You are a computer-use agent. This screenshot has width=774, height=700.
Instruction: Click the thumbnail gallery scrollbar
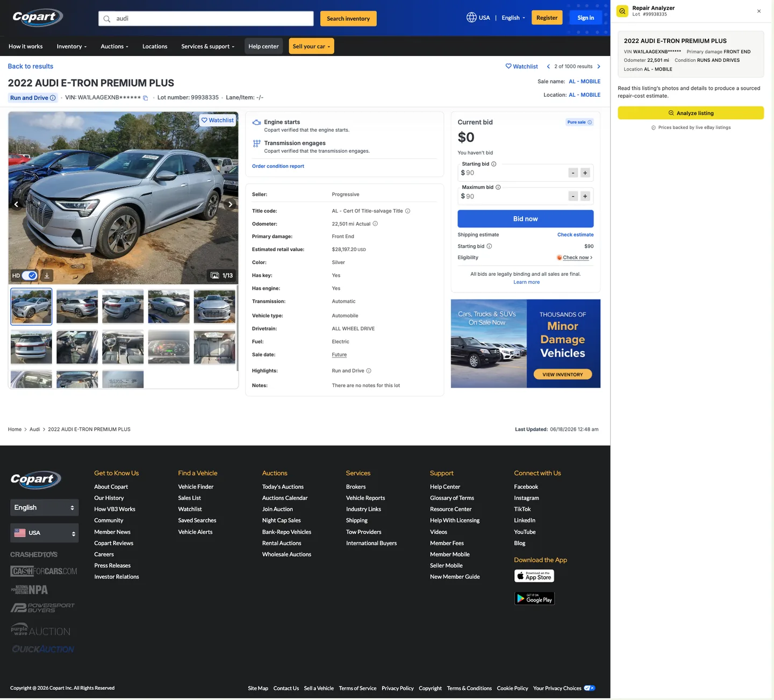coord(237,328)
